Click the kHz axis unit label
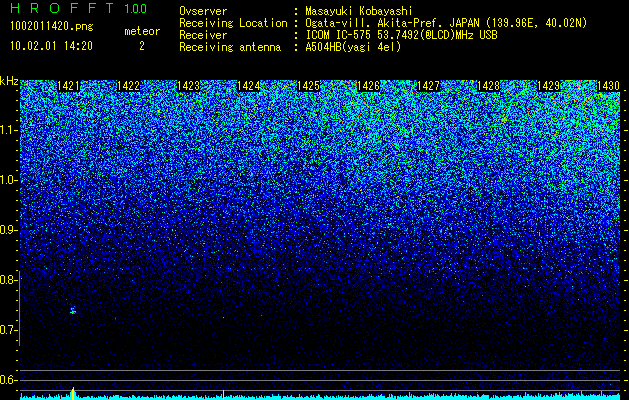This screenshot has height=400, width=629. pos(9,81)
